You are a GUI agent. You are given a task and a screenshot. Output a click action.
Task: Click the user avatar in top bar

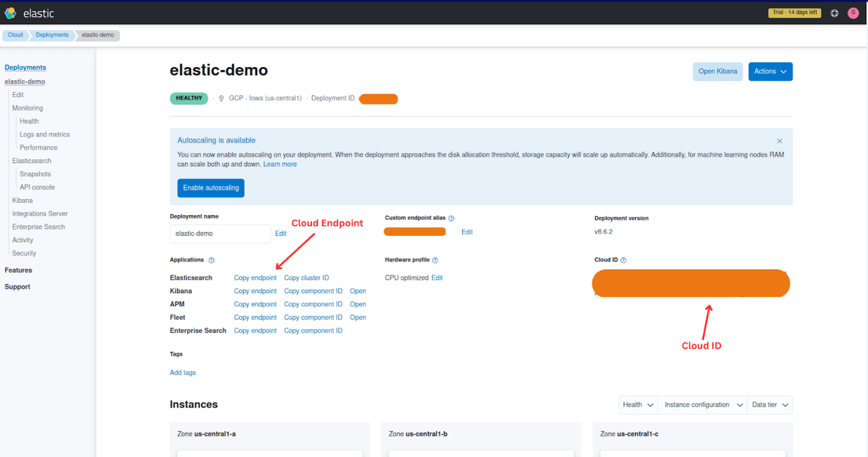coord(853,12)
